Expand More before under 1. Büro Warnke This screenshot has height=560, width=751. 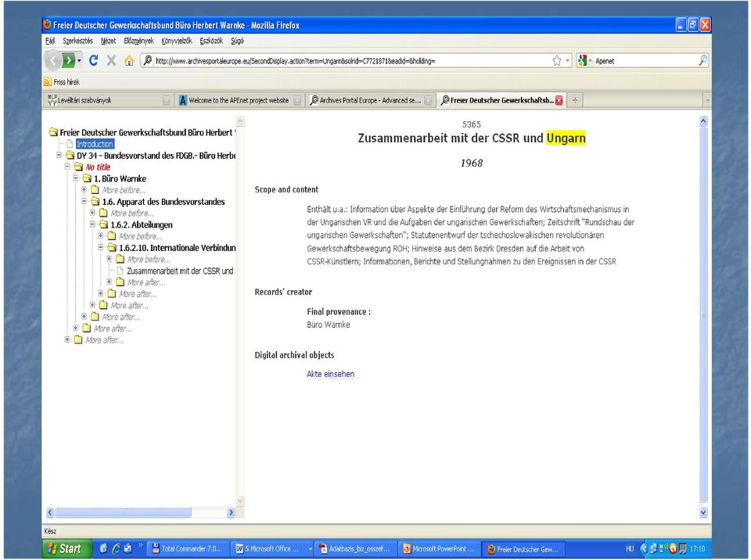pos(84,190)
